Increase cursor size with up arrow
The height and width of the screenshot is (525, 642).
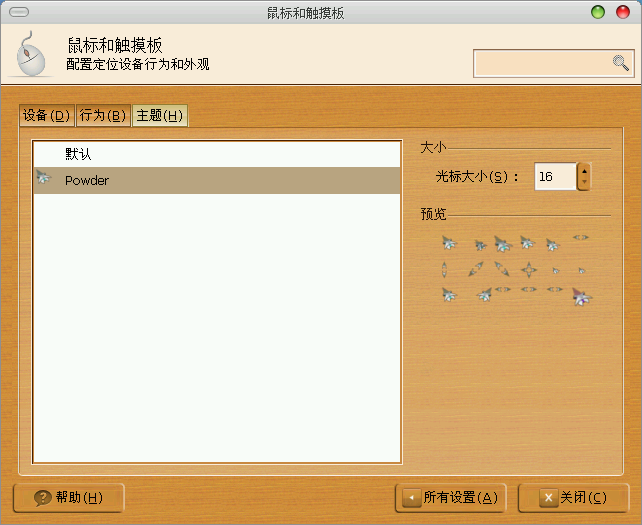pos(584,171)
